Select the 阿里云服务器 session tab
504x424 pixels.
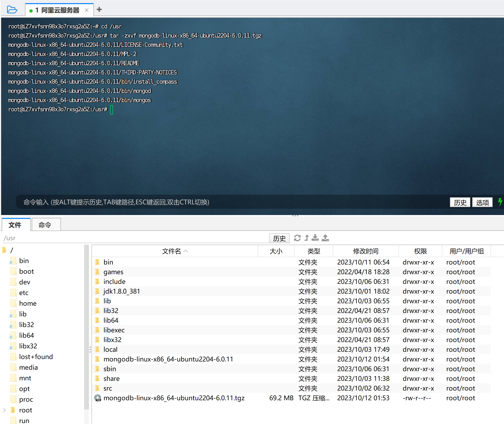(59, 10)
